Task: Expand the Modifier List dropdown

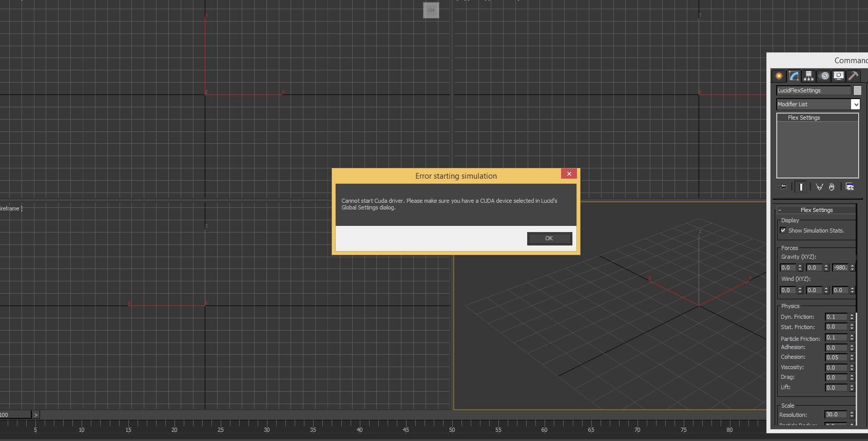Action: click(x=855, y=104)
